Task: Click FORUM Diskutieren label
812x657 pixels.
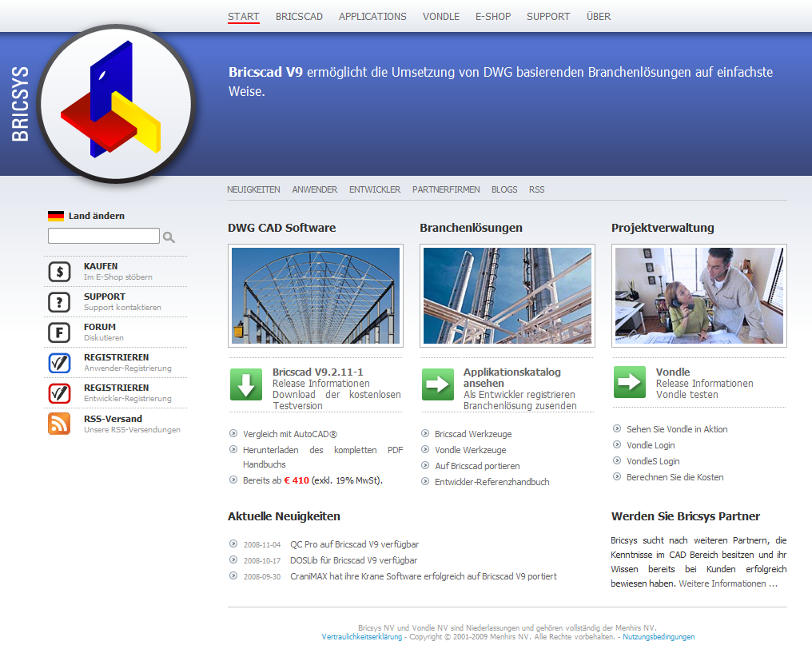Action: (104, 332)
